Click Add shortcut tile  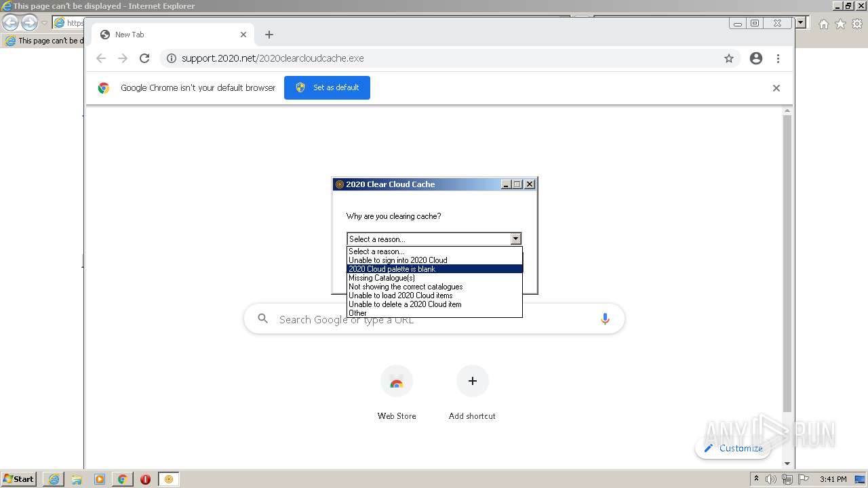[473, 392]
